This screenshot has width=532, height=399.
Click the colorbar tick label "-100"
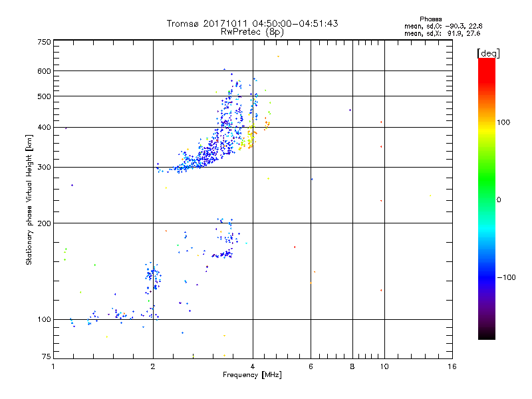click(506, 277)
